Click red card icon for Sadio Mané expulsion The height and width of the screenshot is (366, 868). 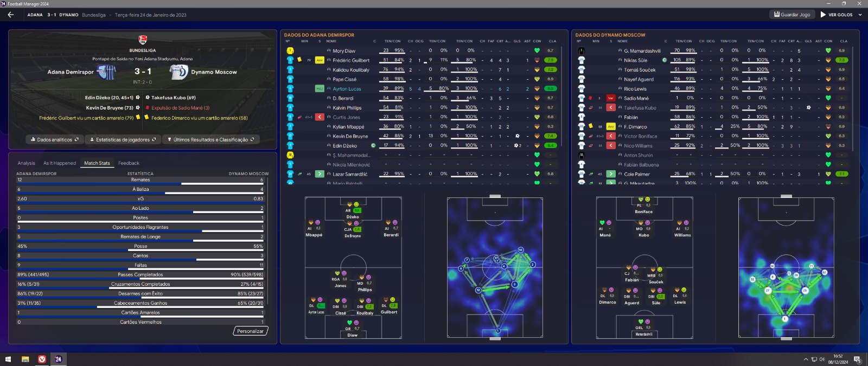[x=148, y=108]
